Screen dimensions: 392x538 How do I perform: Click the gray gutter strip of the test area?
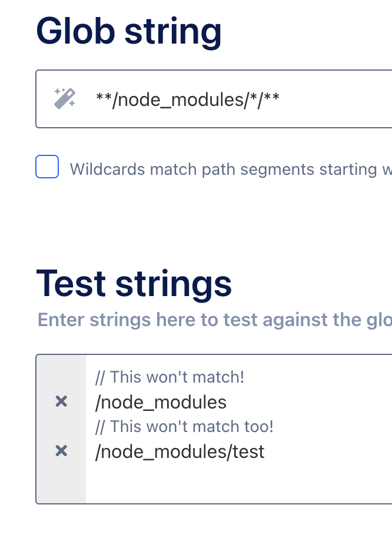click(x=61, y=483)
